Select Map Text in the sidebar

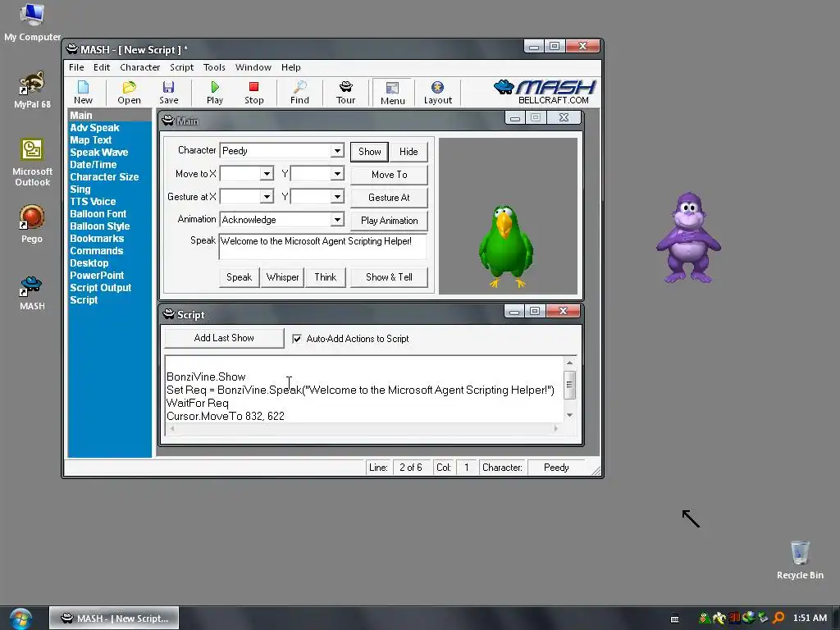tap(90, 139)
